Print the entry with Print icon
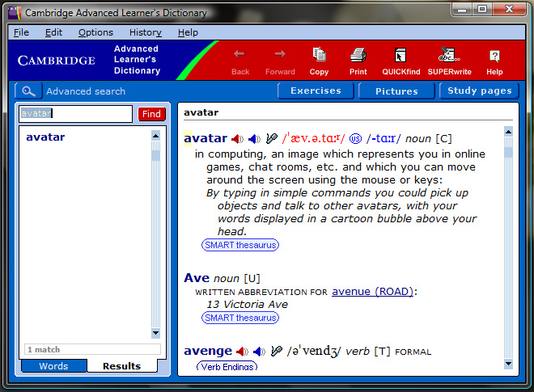534x392 pixels. (x=358, y=61)
